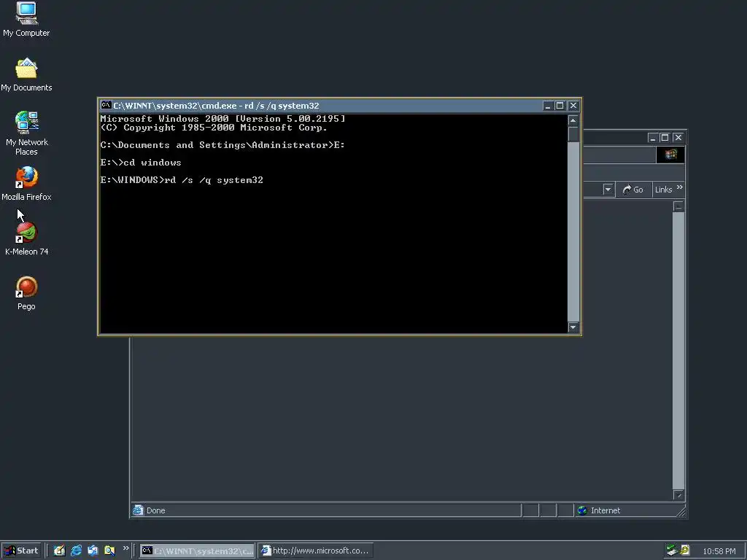Click the 'rd /s /q system32' command line
Image resolution: width=747 pixels, height=560 pixels.
[182, 180]
